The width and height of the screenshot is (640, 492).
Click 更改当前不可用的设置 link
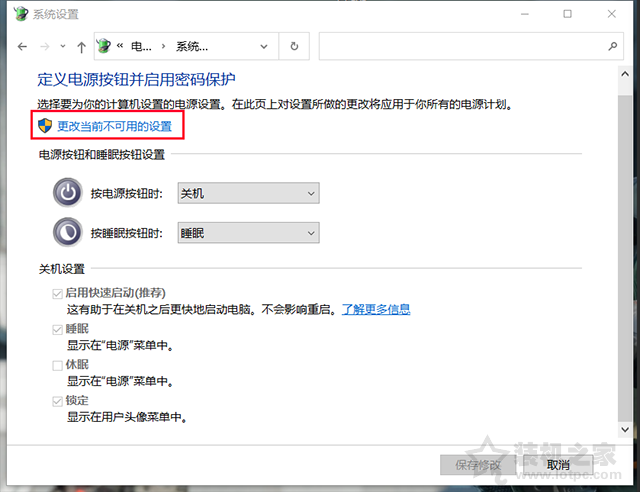click(115, 126)
